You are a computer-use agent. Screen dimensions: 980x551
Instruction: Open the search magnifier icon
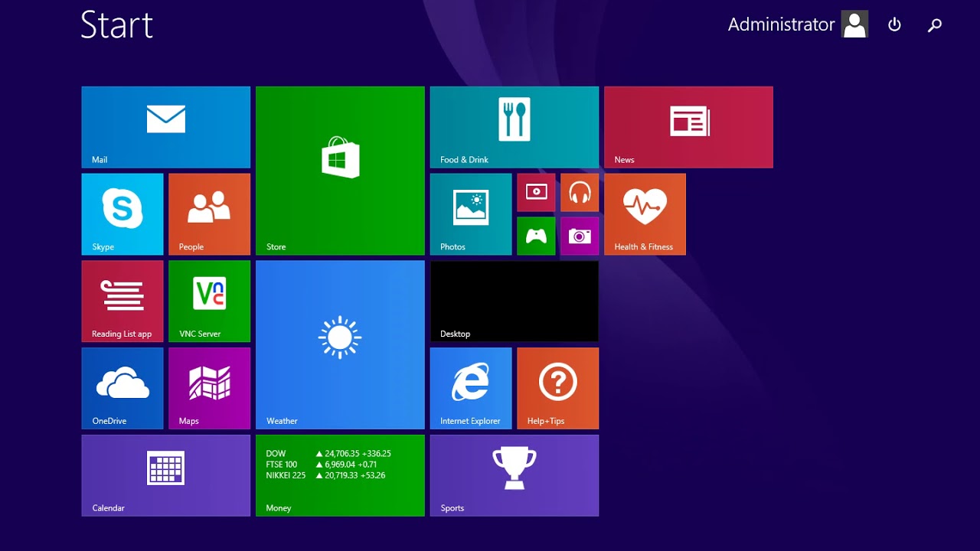click(934, 25)
